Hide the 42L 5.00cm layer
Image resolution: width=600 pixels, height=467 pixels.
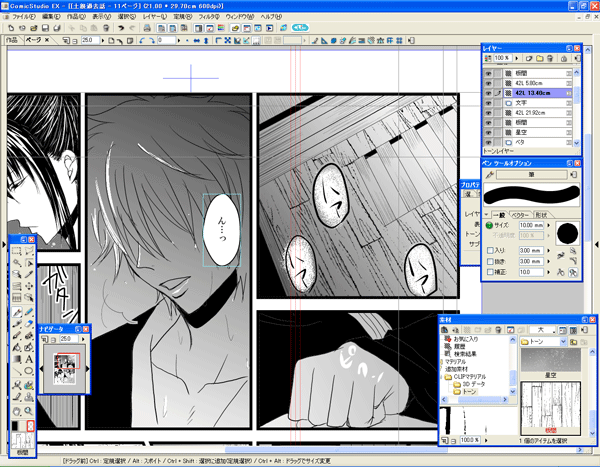point(488,83)
